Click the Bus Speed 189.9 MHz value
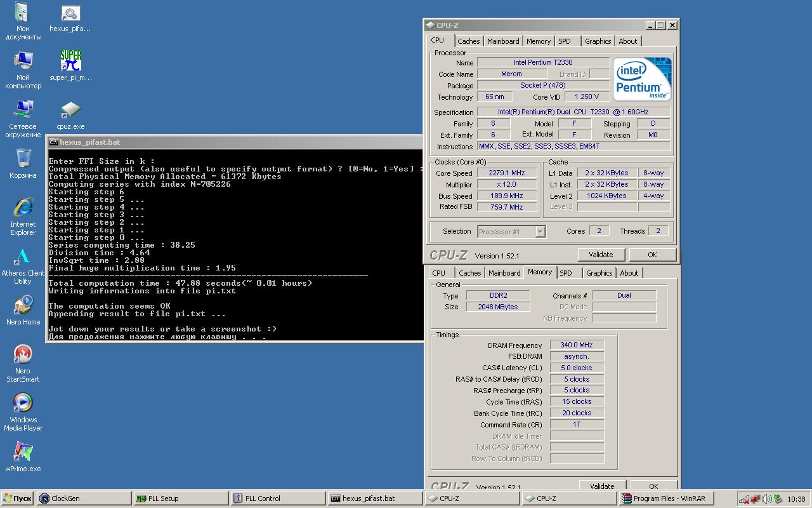 [x=506, y=196]
